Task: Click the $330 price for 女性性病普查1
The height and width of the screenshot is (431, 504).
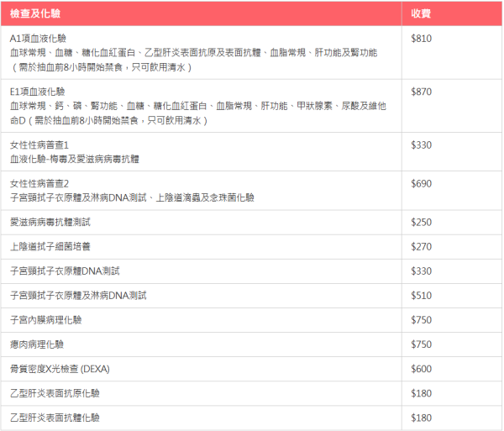Action: [x=421, y=145]
